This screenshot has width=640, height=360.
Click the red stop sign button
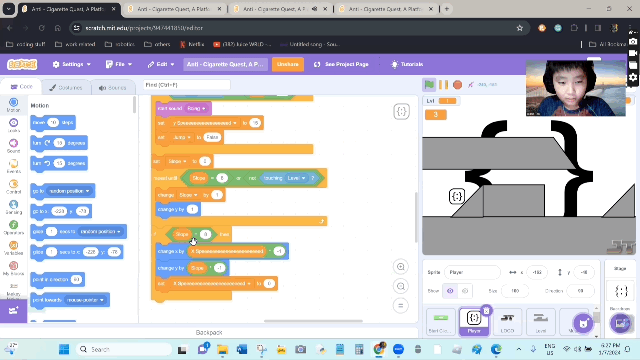(458, 84)
